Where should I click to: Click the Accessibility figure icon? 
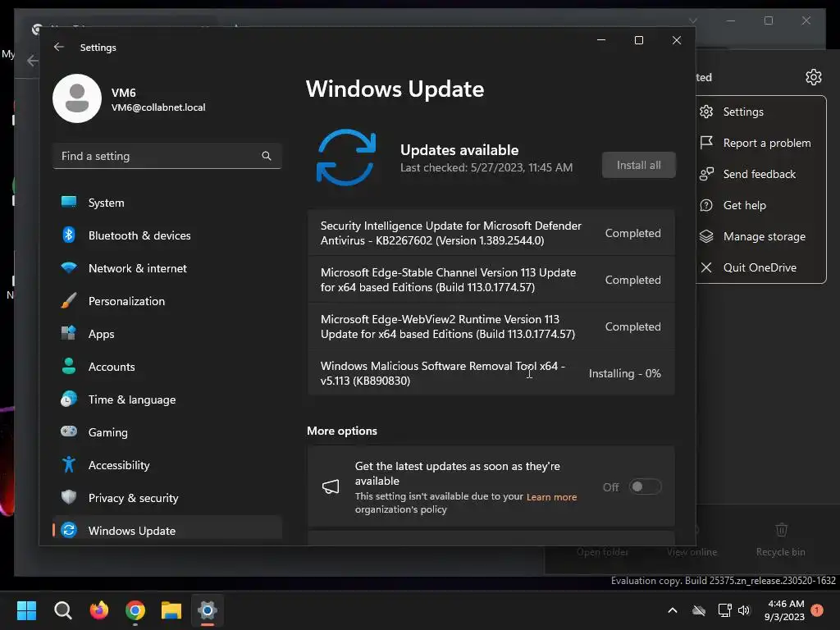(69, 464)
